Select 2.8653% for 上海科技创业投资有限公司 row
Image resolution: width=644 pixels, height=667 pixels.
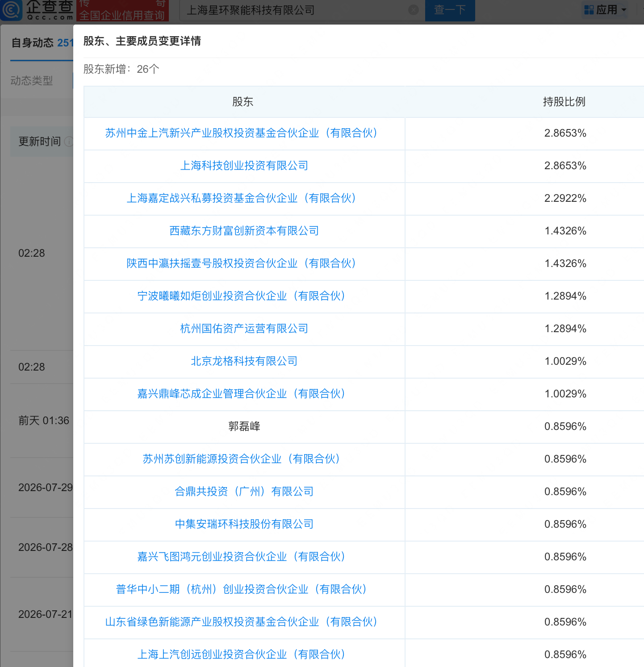click(x=565, y=166)
